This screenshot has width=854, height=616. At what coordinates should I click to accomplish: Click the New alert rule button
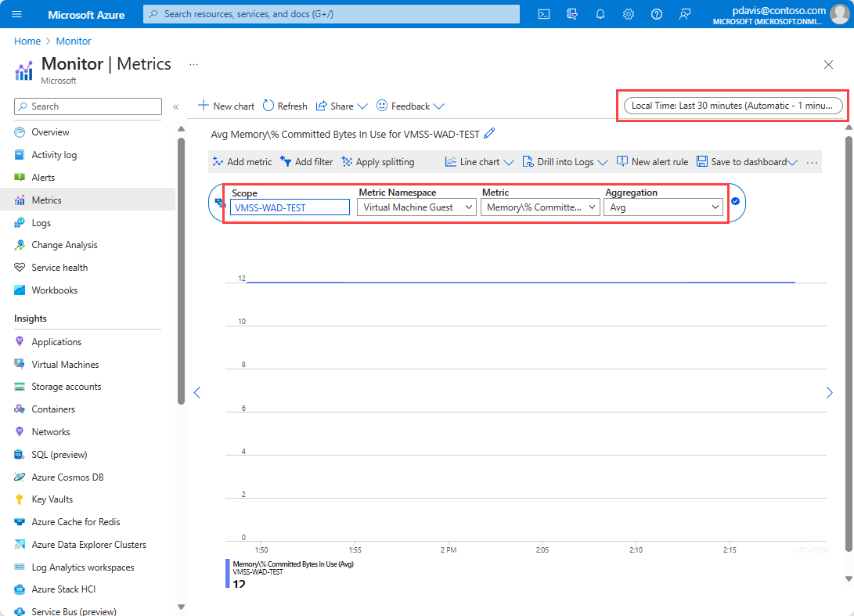(652, 162)
